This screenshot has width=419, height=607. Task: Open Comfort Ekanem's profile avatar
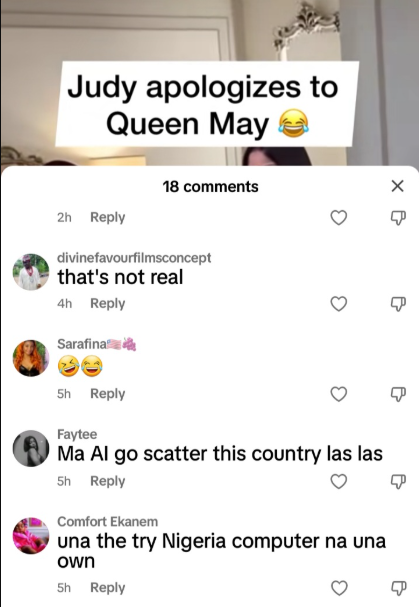pos(31,535)
